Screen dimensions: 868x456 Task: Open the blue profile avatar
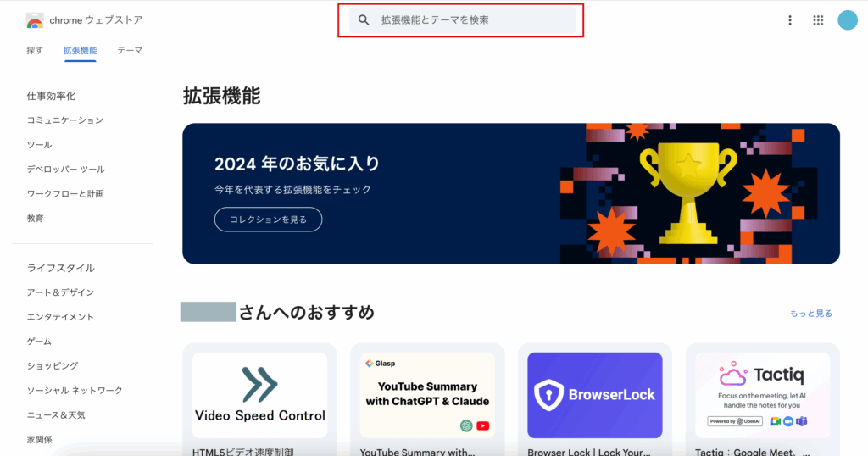point(848,20)
